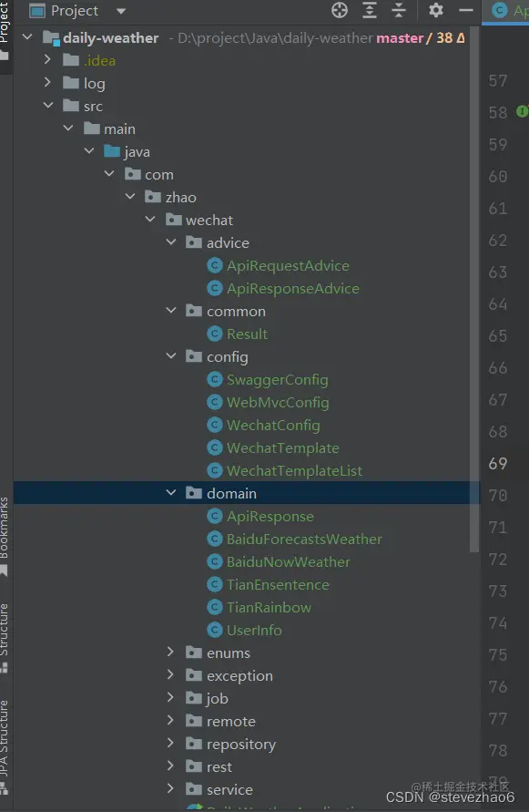Screen dimensions: 529x812
Task: Click the WechatTemplate class icon
Action: click(214, 448)
